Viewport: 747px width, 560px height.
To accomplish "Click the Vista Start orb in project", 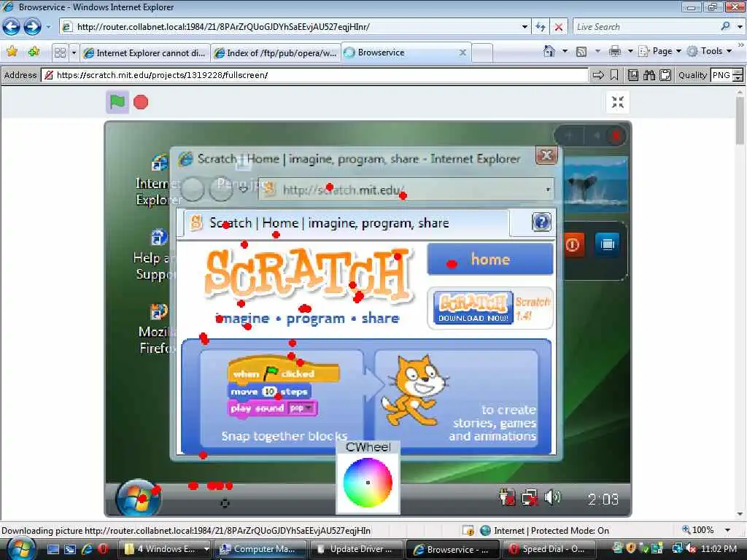I will click(x=138, y=498).
